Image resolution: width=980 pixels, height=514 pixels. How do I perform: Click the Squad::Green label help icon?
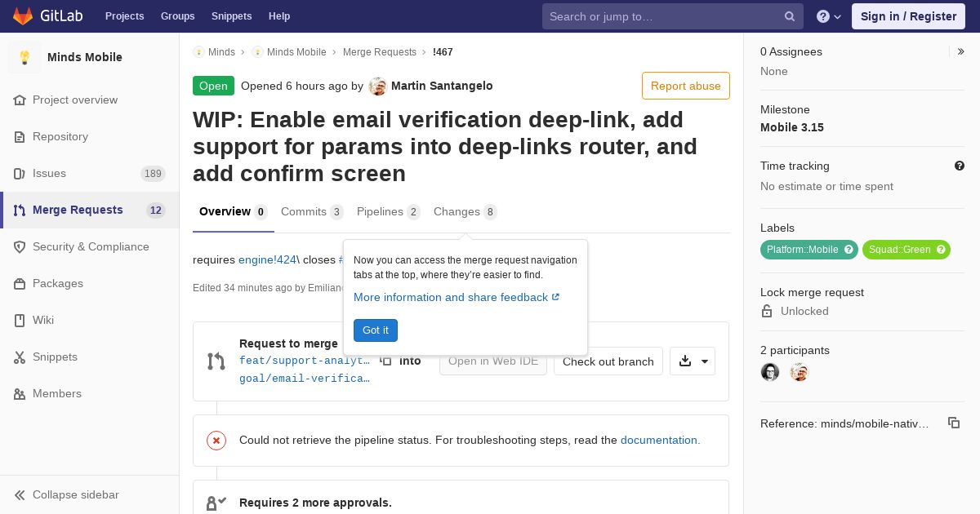(941, 250)
